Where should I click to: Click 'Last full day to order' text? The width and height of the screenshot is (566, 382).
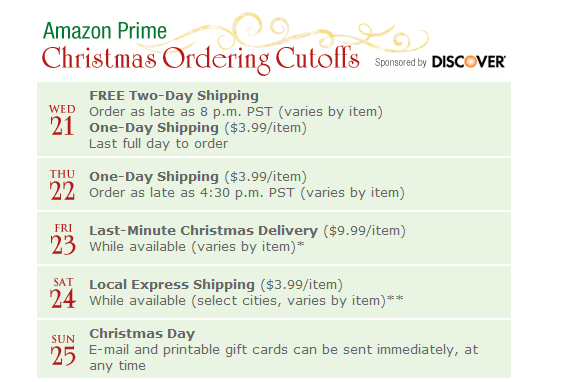[158, 144]
